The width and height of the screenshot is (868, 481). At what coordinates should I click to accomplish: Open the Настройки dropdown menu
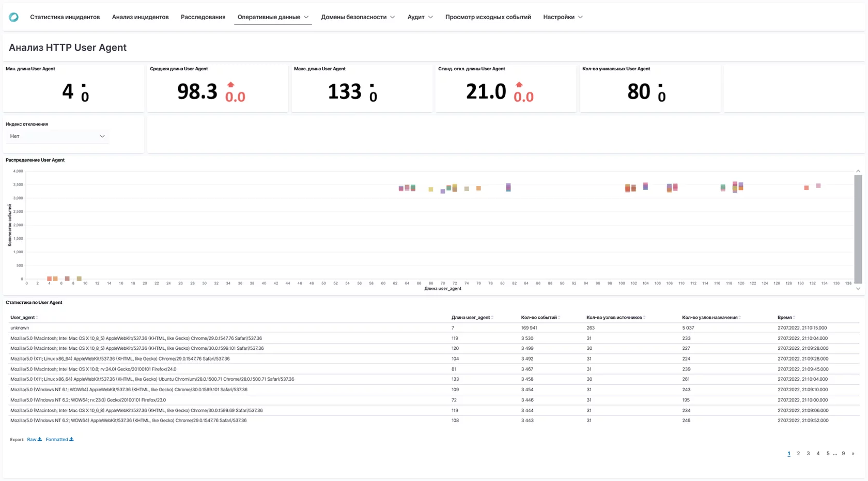pos(562,17)
